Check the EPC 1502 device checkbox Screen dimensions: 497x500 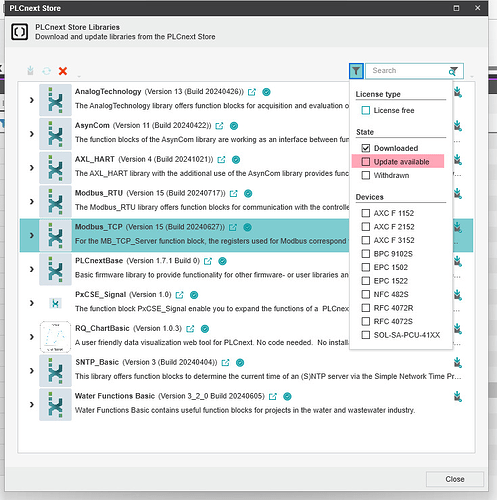(x=366, y=267)
